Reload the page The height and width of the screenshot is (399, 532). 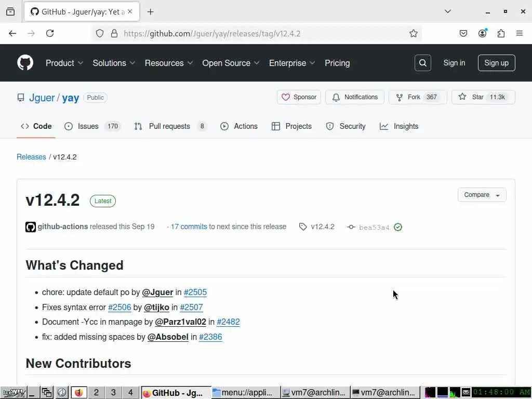click(x=50, y=33)
